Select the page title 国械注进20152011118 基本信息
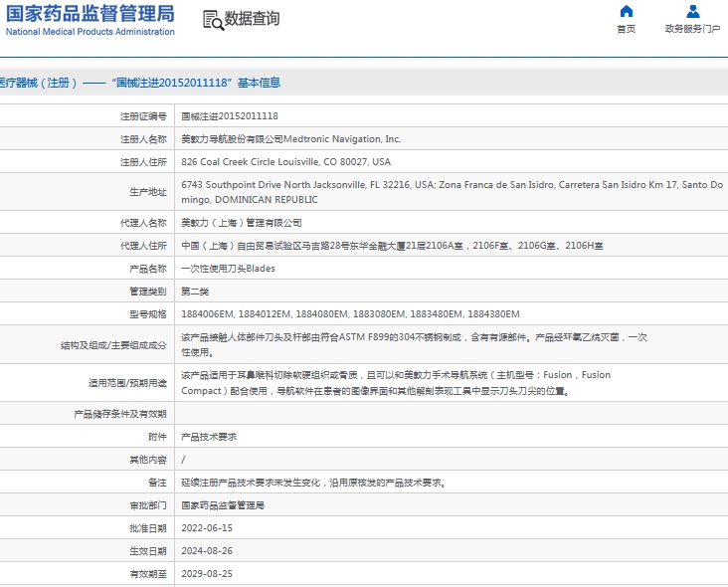This screenshot has height=587, width=728. pyautogui.click(x=196, y=83)
